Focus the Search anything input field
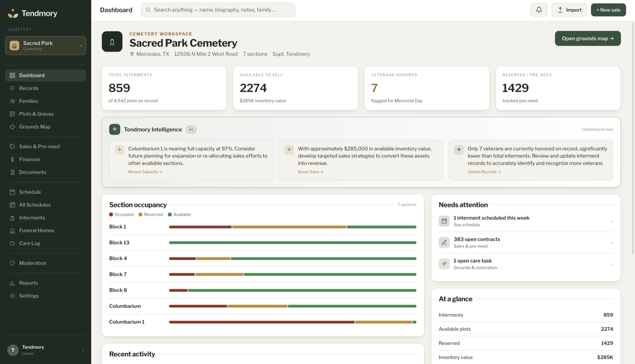This screenshot has height=364, width=635. [x=218, y=10]
